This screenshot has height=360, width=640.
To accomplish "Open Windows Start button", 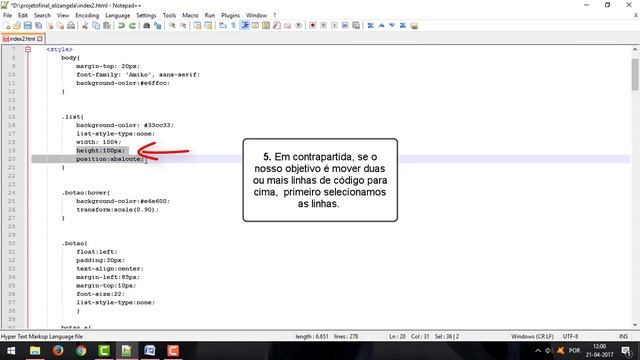I will tap(11, 351).
